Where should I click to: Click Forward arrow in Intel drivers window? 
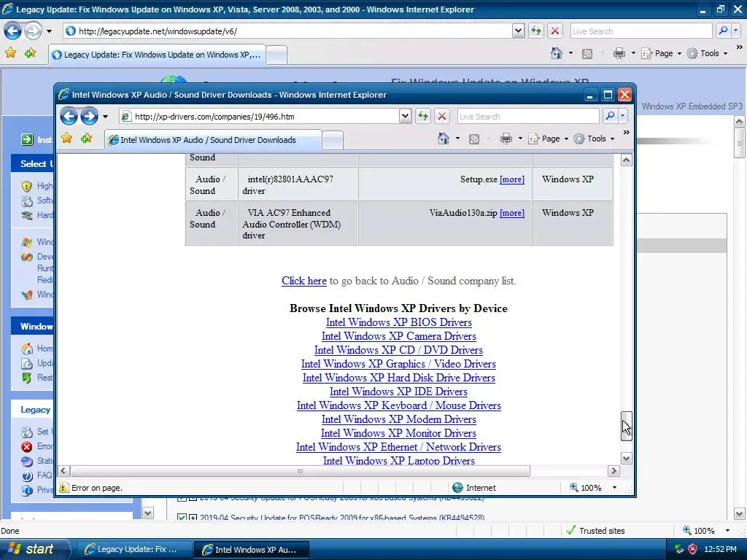tap(89, 116)
